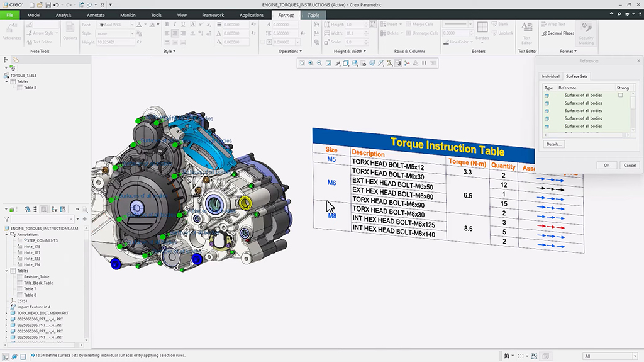This screenshot has width=644, height=362.
Task: Pick the text fill color bucket
Action: coord(152,25)
